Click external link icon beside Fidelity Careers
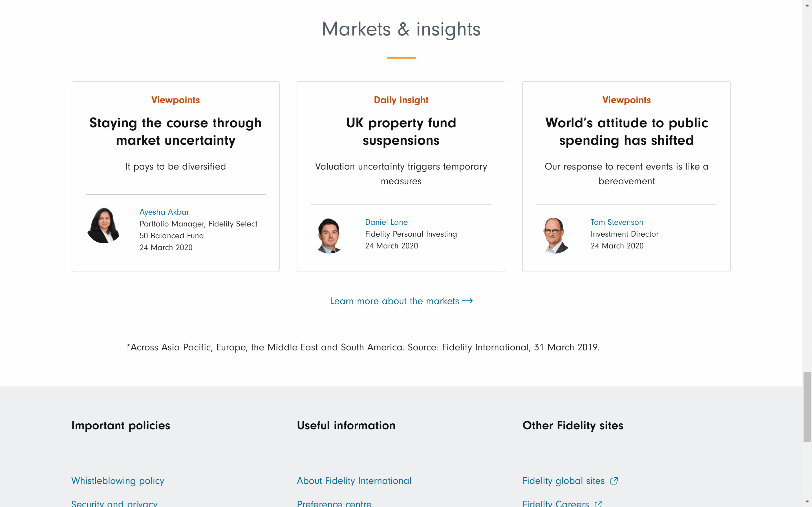 point(598,503)
